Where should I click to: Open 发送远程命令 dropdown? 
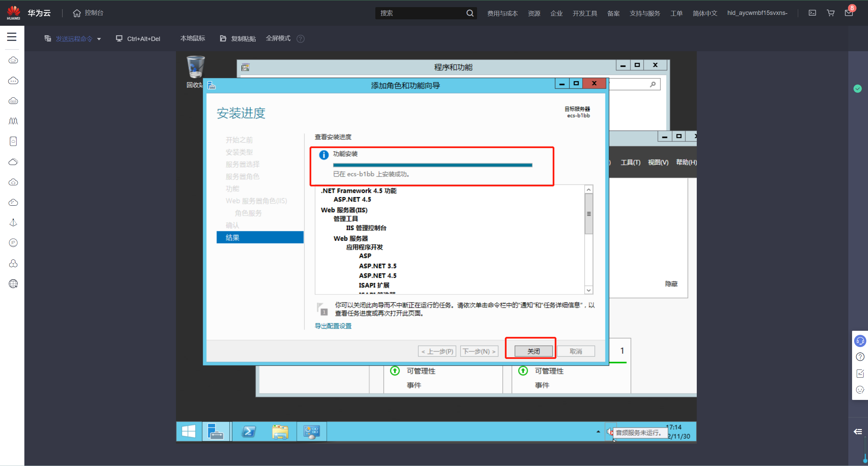(73, 39)
